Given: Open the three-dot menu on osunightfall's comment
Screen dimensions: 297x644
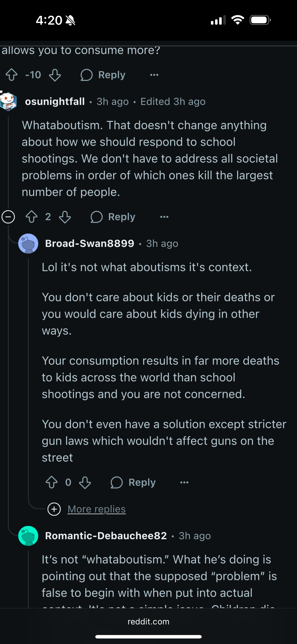Looking at the screenshot, I should [164, 217].
